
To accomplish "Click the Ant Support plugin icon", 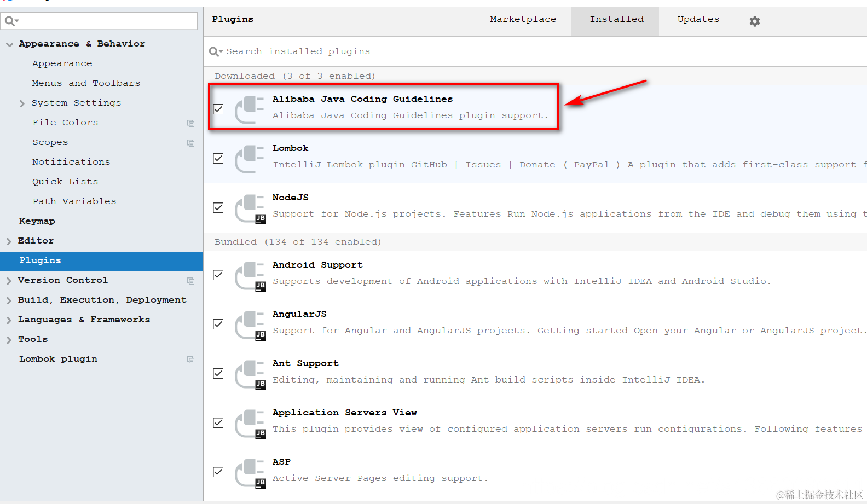I will click(250, 374).
